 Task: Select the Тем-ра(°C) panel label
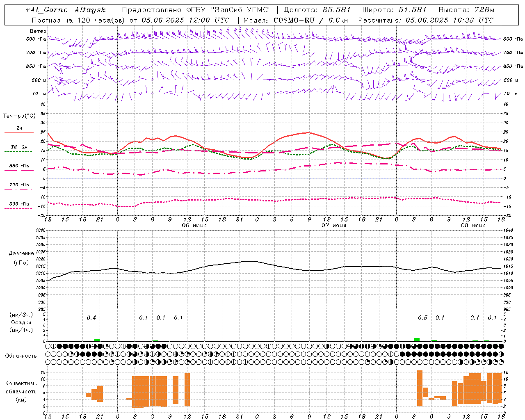coord(19,116)
